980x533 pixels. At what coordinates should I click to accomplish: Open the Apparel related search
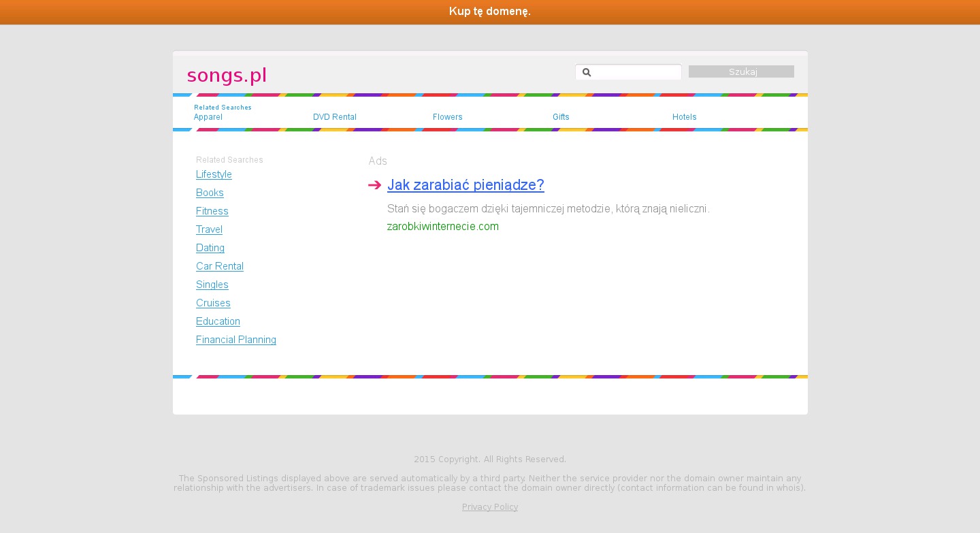click(x=208, y=117)
